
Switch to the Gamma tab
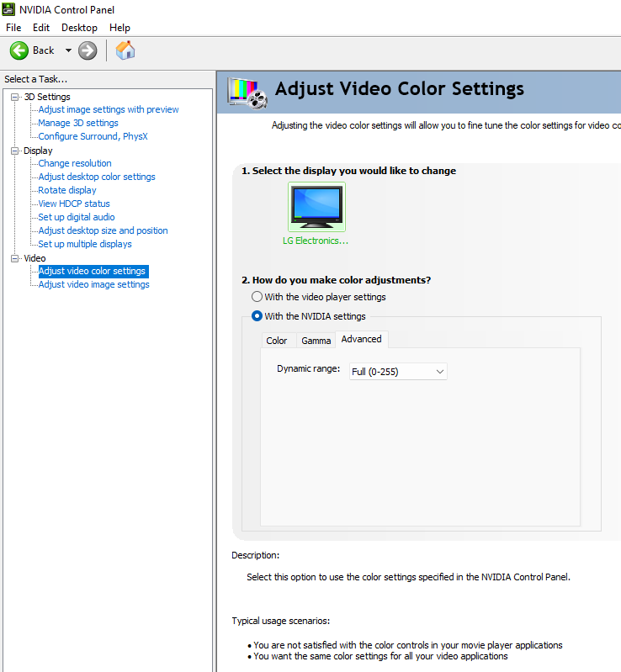tap(316, 341)
